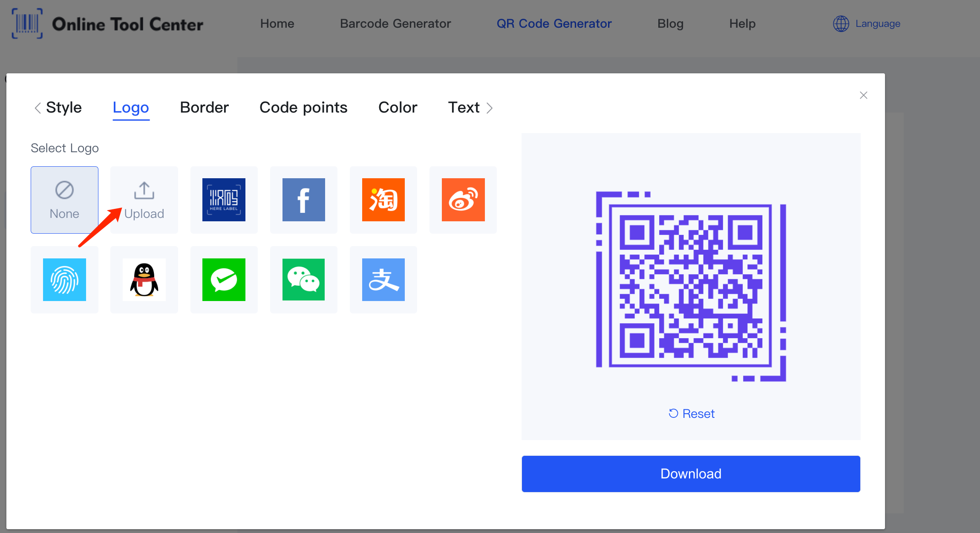Click the Code points tab
This screenshot has width=980, height=533.
tap(303, 107)
